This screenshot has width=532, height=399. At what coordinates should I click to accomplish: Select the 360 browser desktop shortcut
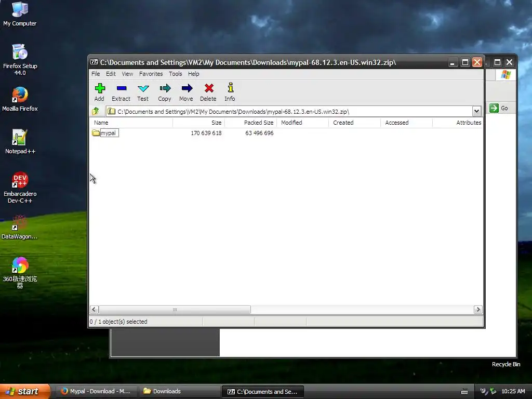coord(20,273)
